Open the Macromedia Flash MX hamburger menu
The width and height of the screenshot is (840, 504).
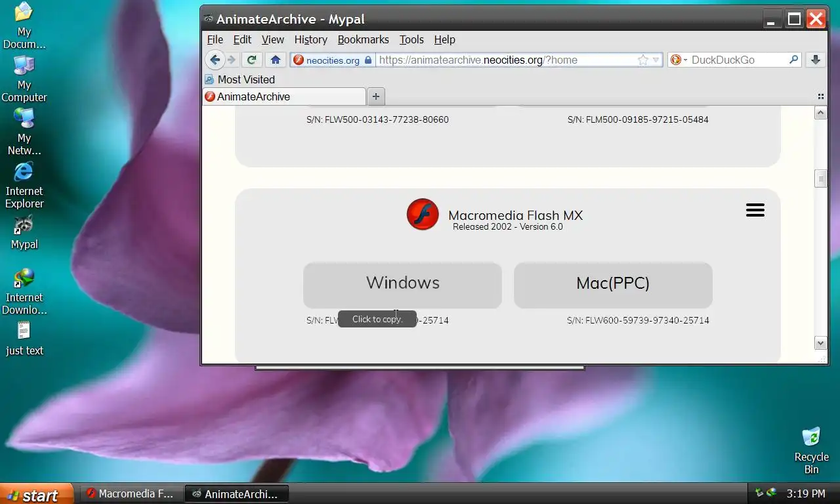pyautogui.click(x=755, y=210)
